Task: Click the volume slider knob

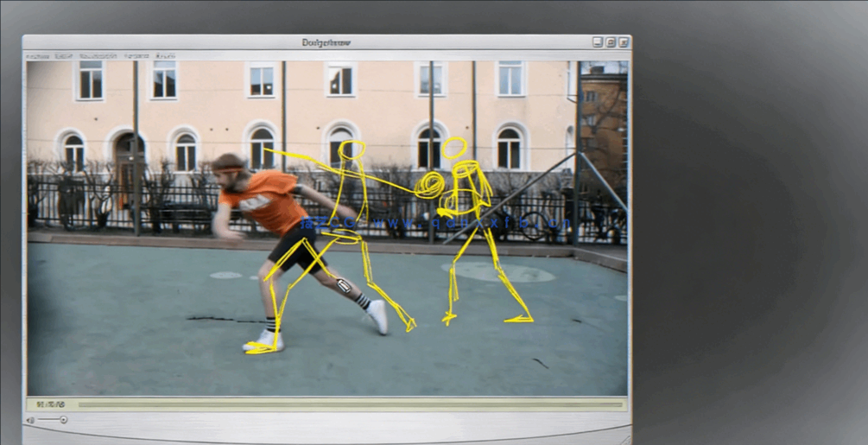Action: coord(63,420)
